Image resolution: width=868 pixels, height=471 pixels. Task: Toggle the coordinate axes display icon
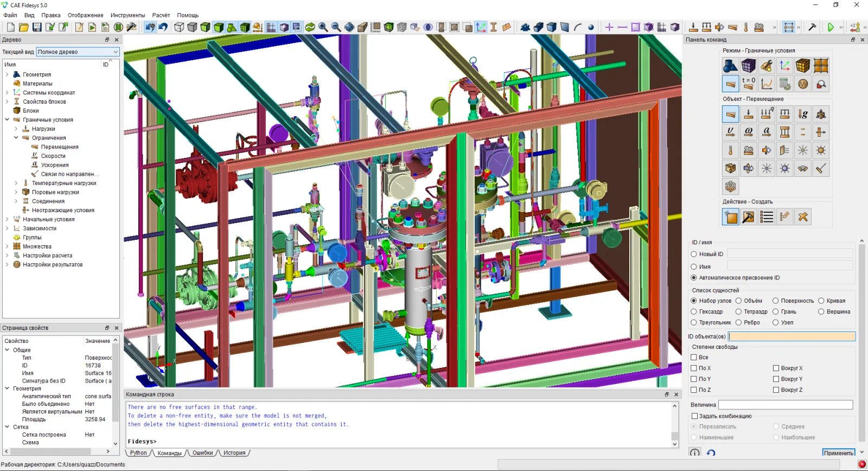click(481, 27)
